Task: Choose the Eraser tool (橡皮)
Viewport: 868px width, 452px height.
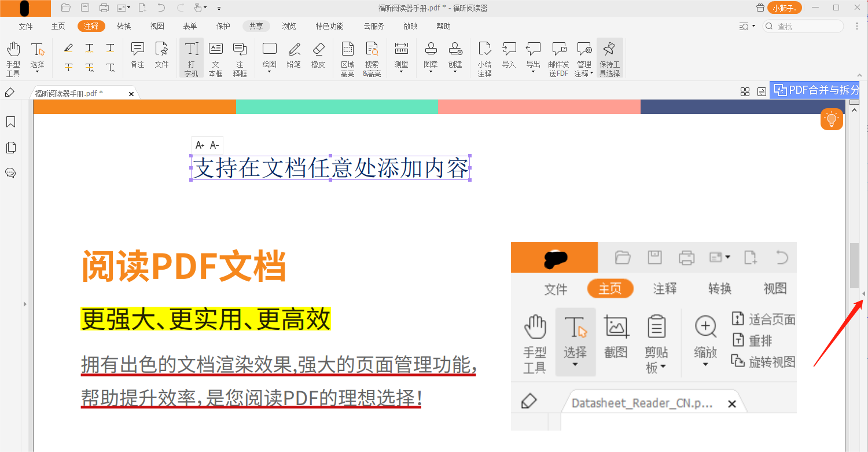Action: coord(318,55)
